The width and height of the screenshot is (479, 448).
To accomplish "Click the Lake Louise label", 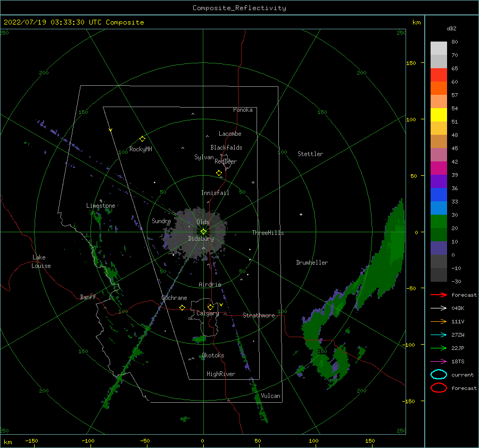I will click(x=41, y=262).
